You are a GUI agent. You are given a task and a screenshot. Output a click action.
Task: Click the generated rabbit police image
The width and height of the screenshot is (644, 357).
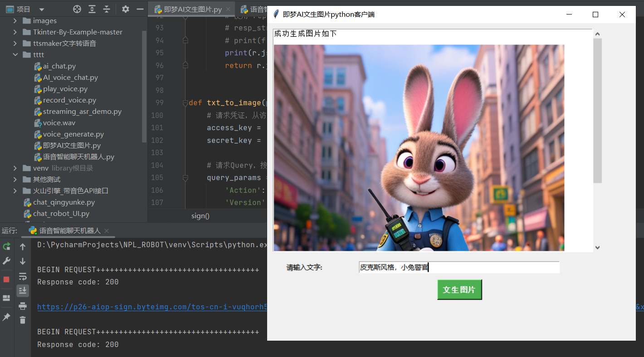coord(419,147)
